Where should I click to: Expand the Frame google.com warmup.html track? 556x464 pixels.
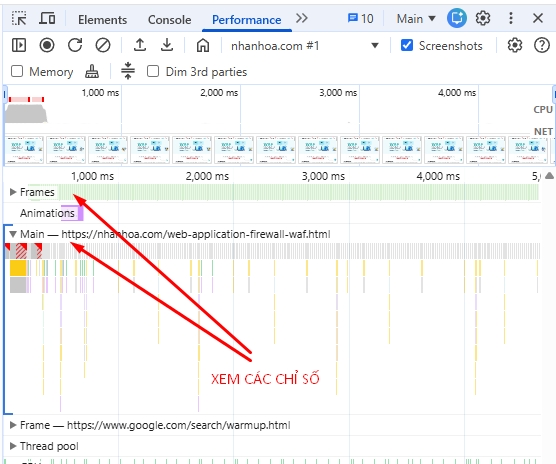(x=13, y=425)
